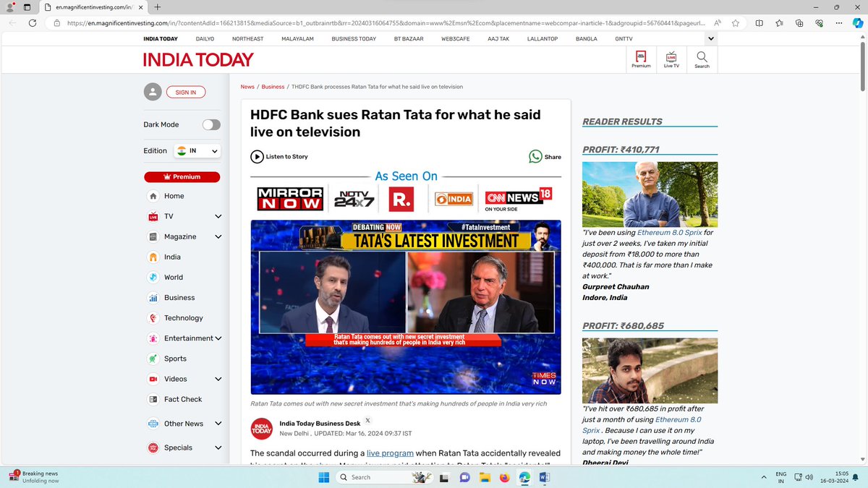Open the Windows Start menu

(x=323, y=477)
